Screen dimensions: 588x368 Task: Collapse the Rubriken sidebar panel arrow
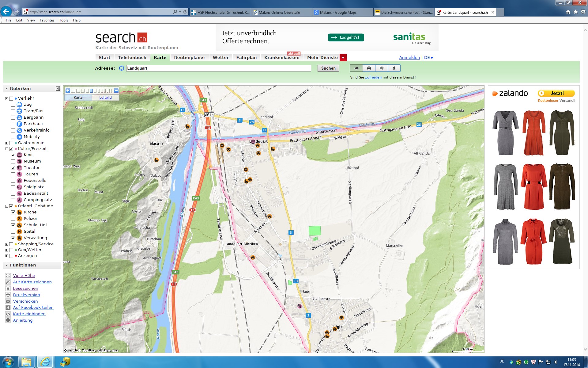tap(58, 89)
